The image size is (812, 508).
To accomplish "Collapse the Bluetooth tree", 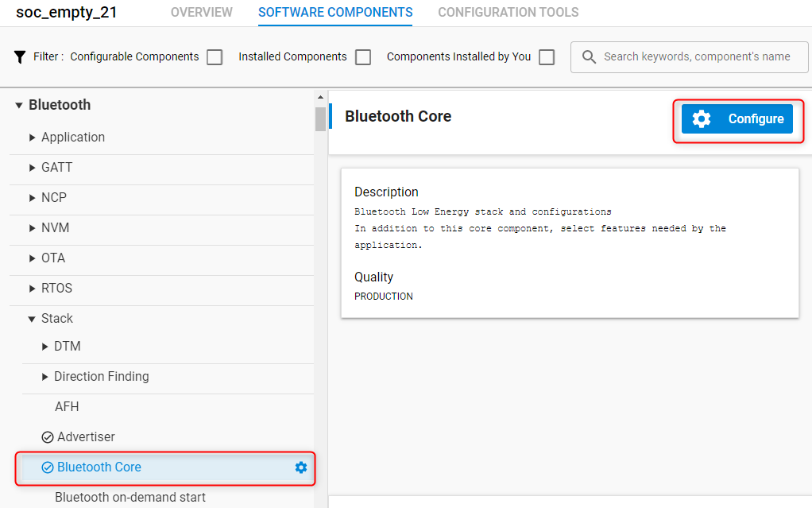I will (x=17, y=104).
